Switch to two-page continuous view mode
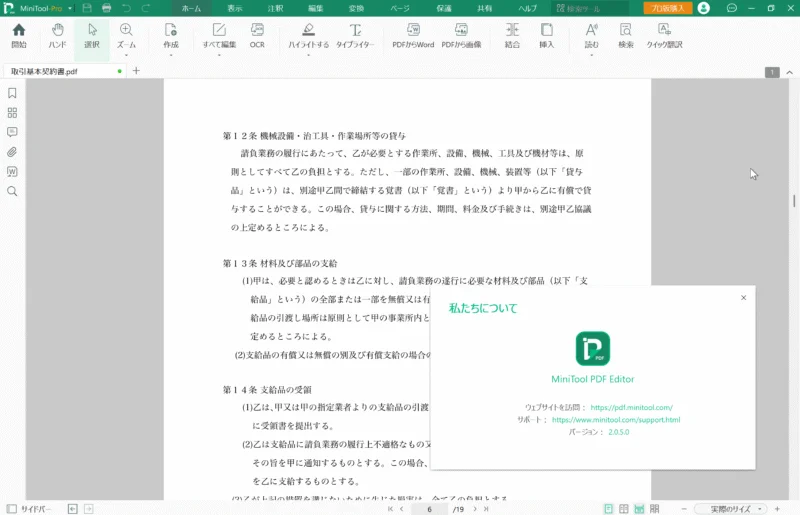This screenshot has width=800, height=515. tap(655, 509)
